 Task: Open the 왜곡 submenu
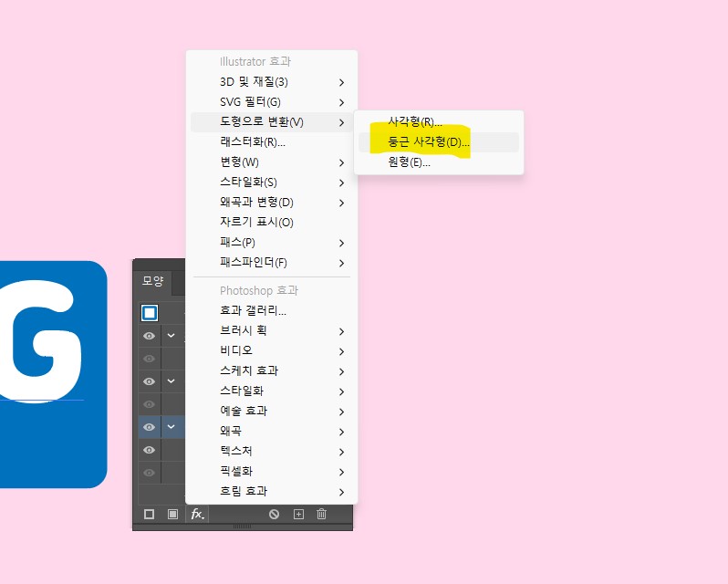coord(272,432)
